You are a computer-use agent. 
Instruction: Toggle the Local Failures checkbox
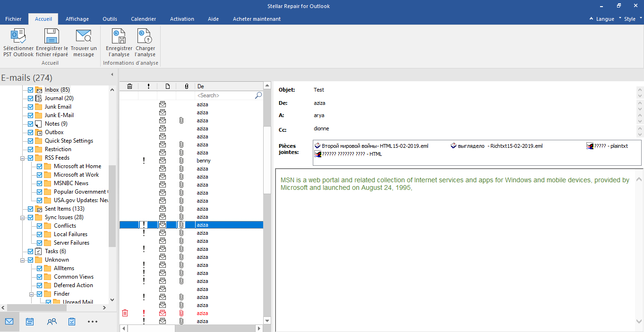tap(40, 234)
